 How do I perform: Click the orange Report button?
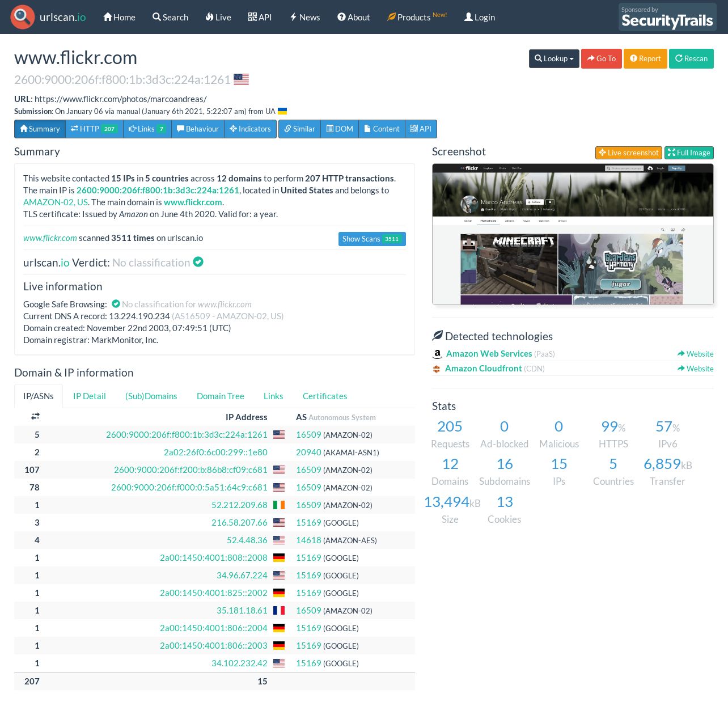click(645, 58)
